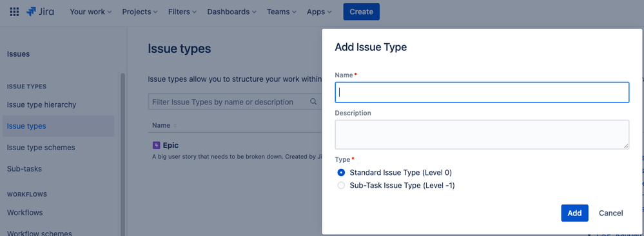Open Issue type schemes in sidebar

pos(41,148)
